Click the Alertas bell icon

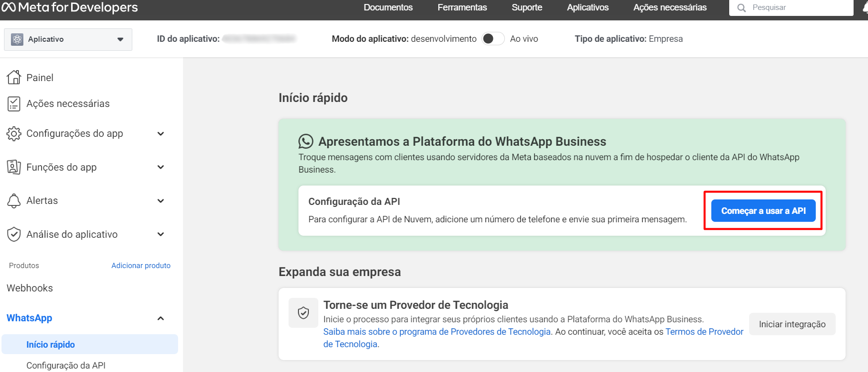(14, 201)
